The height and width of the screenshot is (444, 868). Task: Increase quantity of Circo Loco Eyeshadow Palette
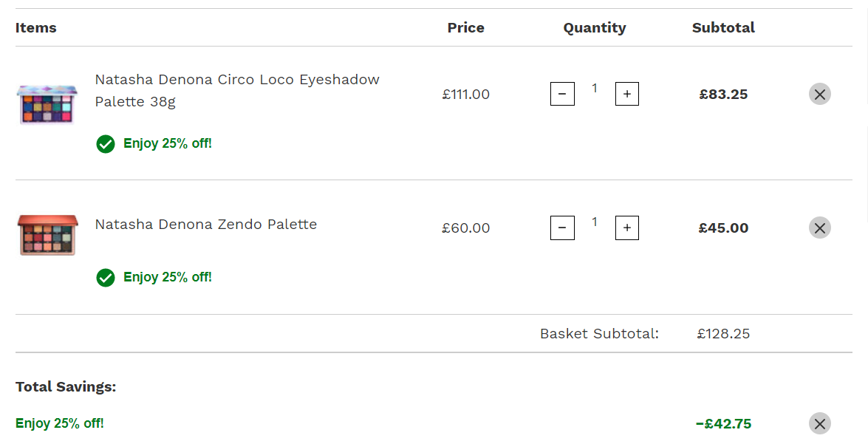click(x=626, y=94)
